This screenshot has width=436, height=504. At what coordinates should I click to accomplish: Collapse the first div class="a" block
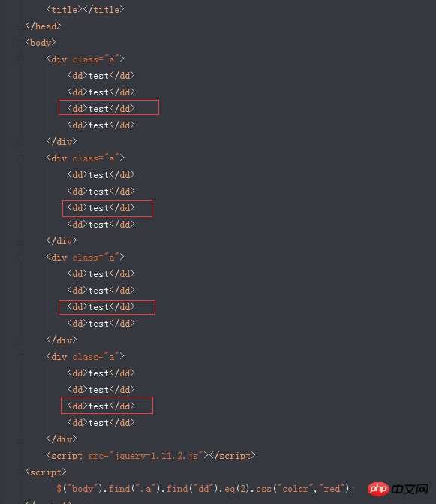pos(20,60)
